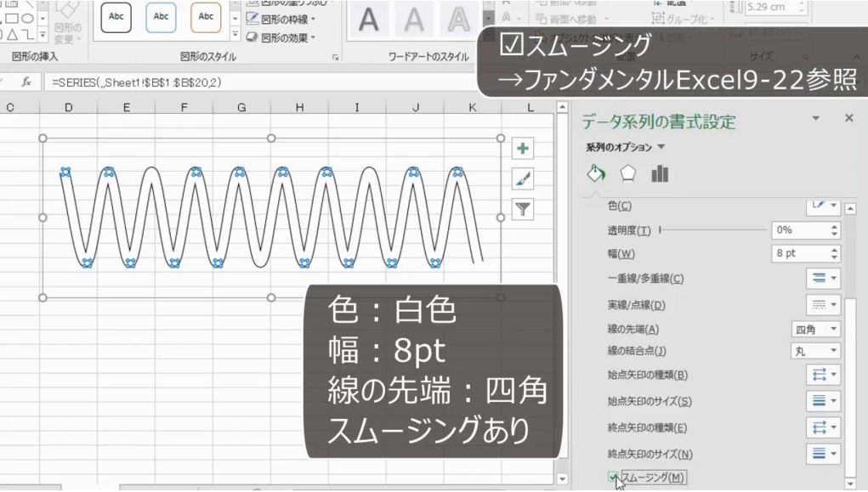
Task: Open the 始点矢印の種類(B) dropdown
Action: [823, 375]
